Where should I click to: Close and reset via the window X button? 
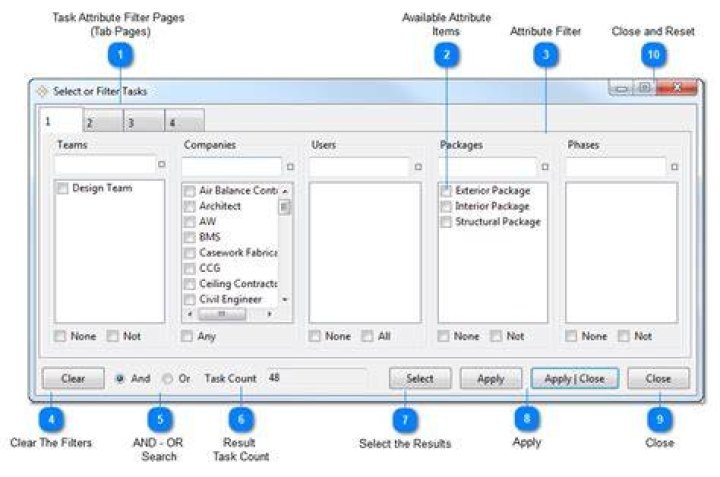(x=677, y=87)
